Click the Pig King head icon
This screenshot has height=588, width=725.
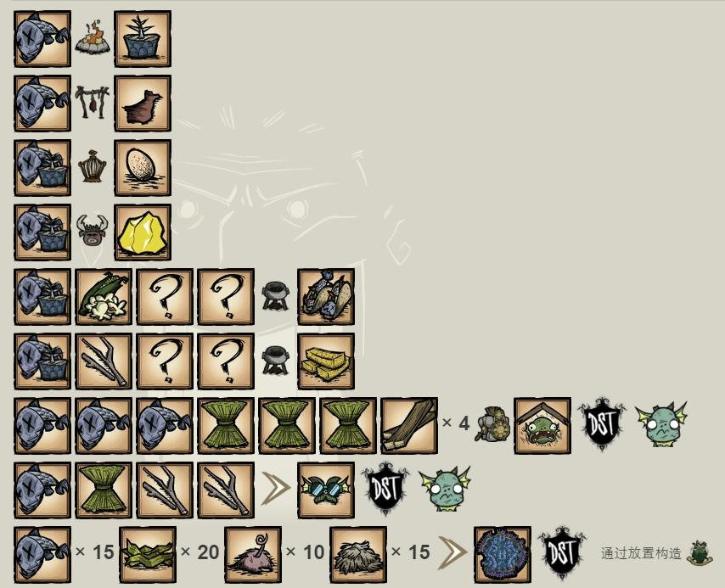(x=92, y=232)
